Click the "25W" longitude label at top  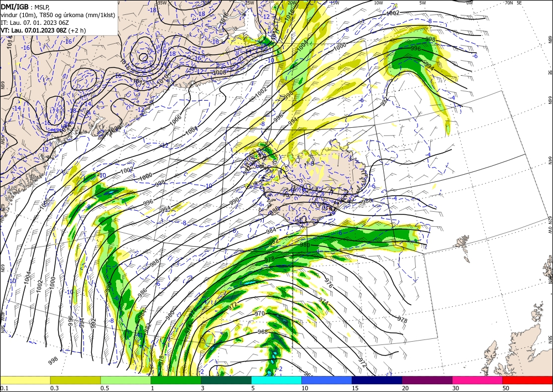coord(249,2)
